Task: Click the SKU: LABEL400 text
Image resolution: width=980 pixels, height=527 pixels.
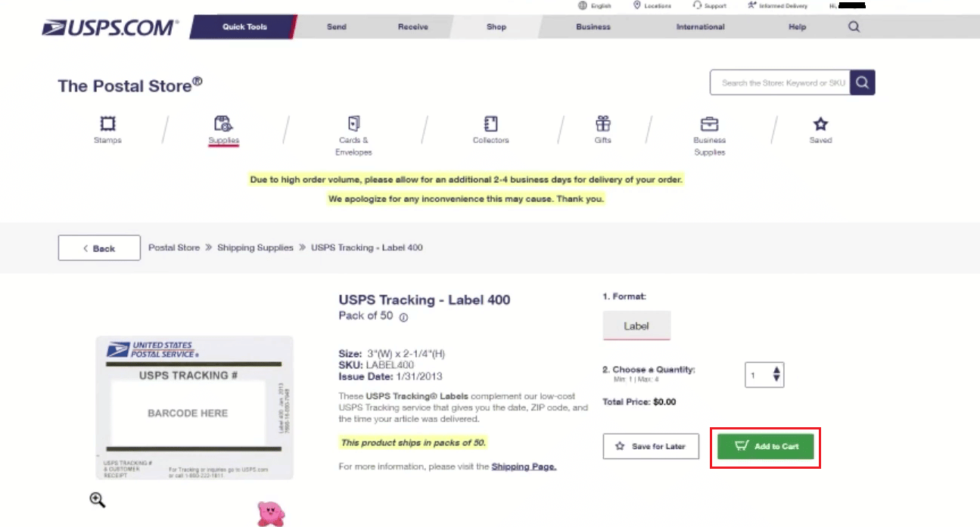Action: (x=376, y=365)
